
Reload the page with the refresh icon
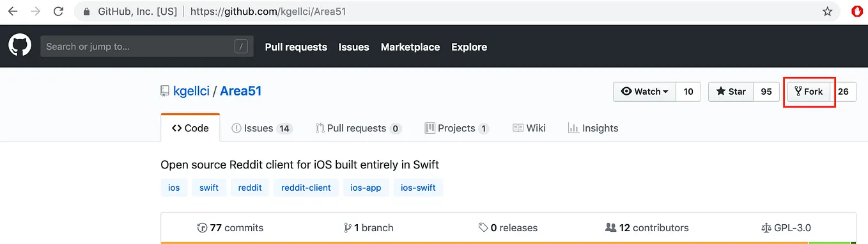click(58, 12)
